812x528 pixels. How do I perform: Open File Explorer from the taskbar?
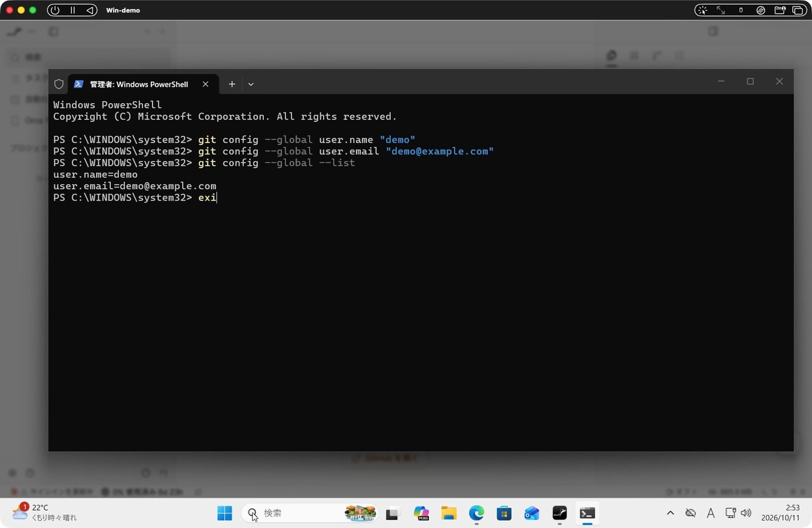[x=449, y=513]
